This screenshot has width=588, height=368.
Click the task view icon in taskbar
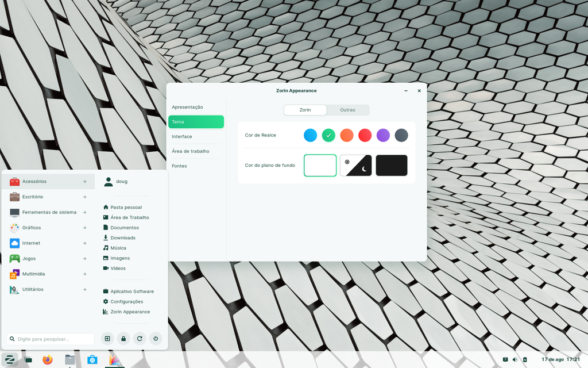[28, 360]
